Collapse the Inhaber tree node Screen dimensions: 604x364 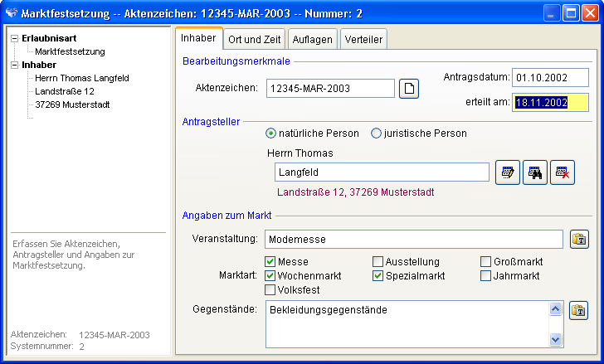pos(15,65)
